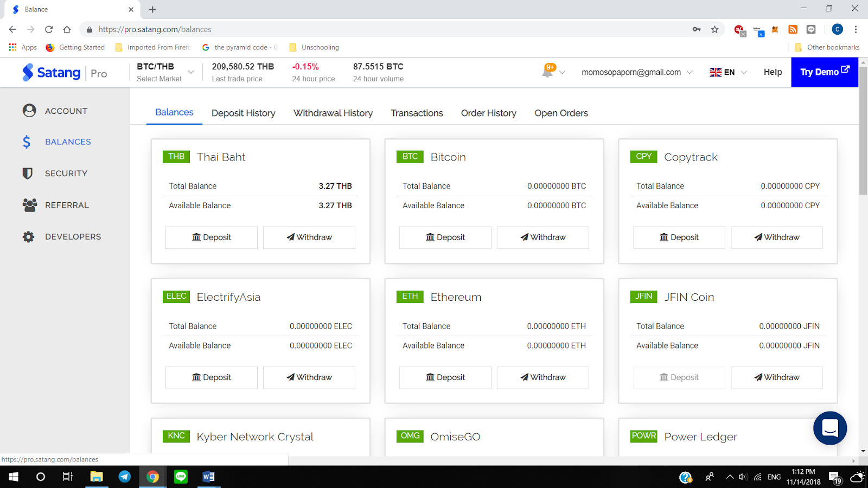Go to Referral in the sidebar
The image size is (868, 488).
tap(67, 205)
